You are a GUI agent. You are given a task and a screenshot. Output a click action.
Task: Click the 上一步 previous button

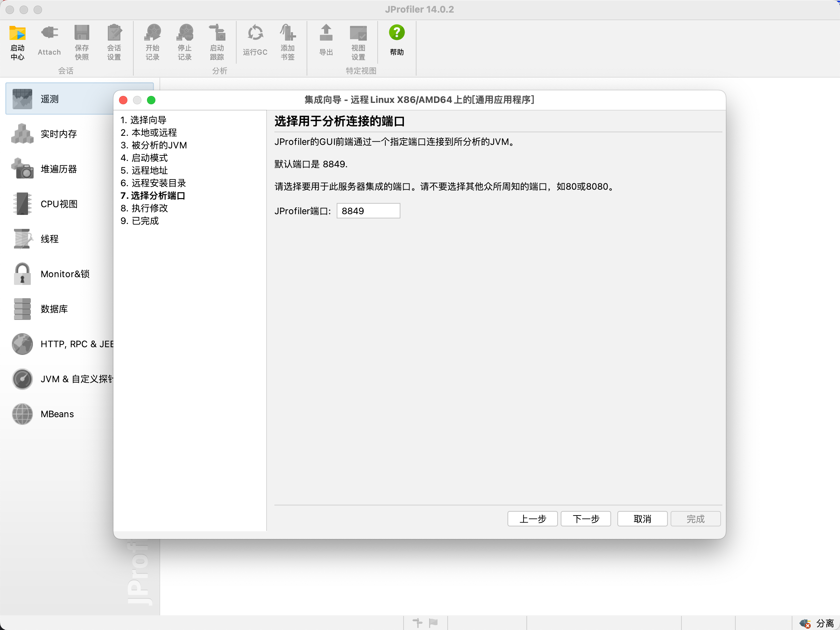pyautogui.click(x=532, y=519)
